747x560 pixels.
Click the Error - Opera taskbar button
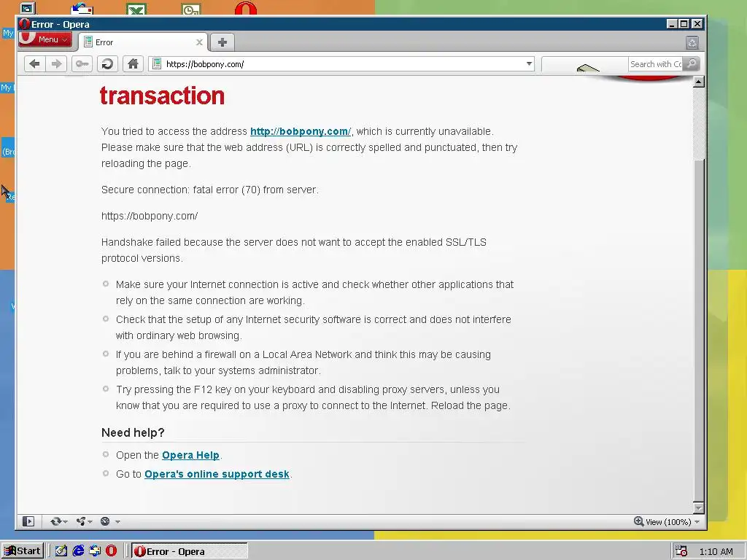coord(189,551)
